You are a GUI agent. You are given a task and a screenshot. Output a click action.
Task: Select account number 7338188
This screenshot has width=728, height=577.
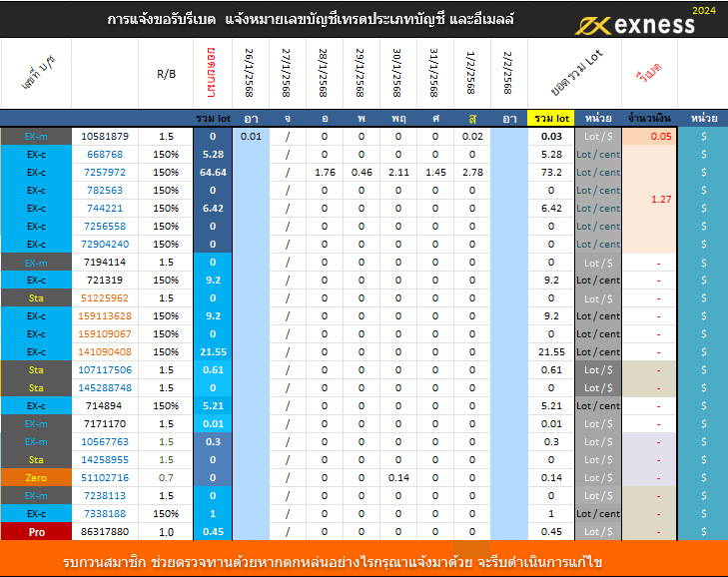pyautogui.click(x=105, y=513)
